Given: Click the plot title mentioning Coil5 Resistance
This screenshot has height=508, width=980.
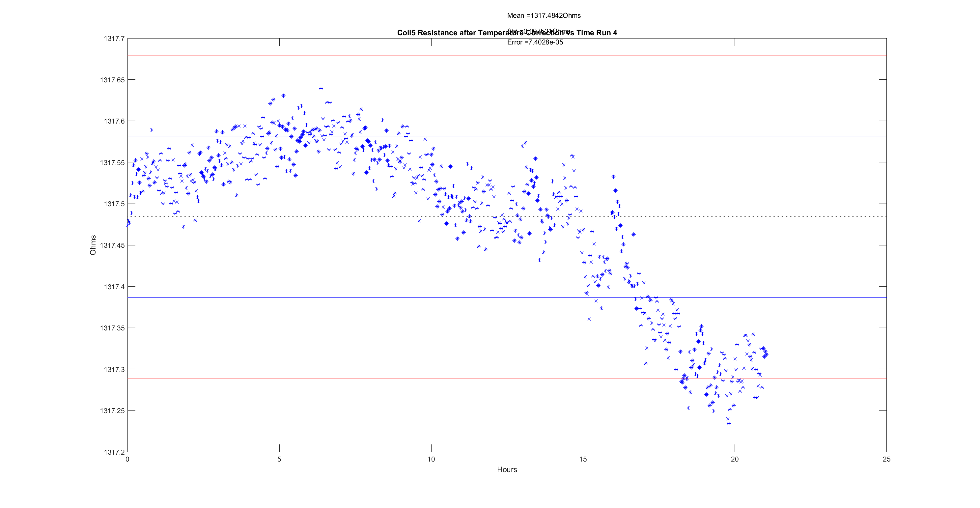Looking at the screenshot, I should tap(437, 33).
